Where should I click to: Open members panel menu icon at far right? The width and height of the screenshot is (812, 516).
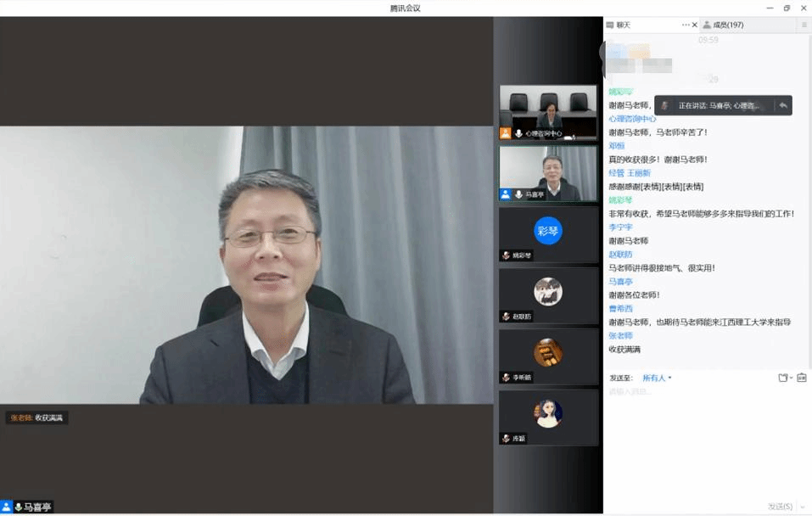tap(804, 25)
